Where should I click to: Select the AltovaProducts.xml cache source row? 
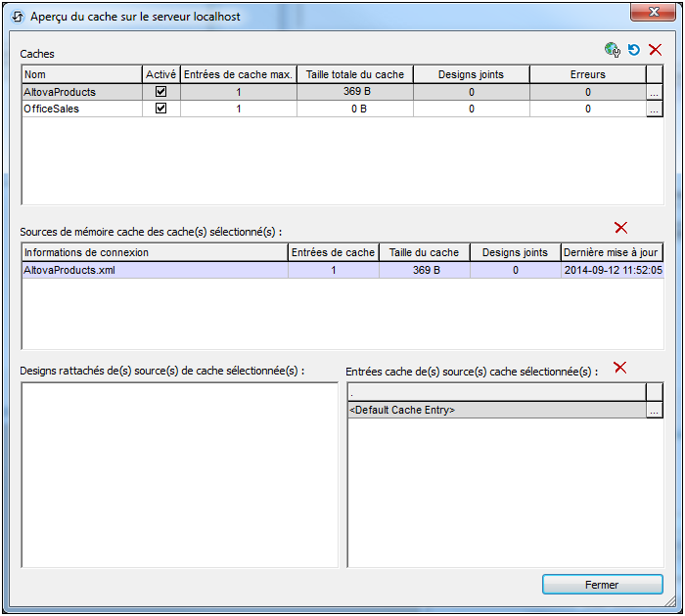tap(155, 270)
